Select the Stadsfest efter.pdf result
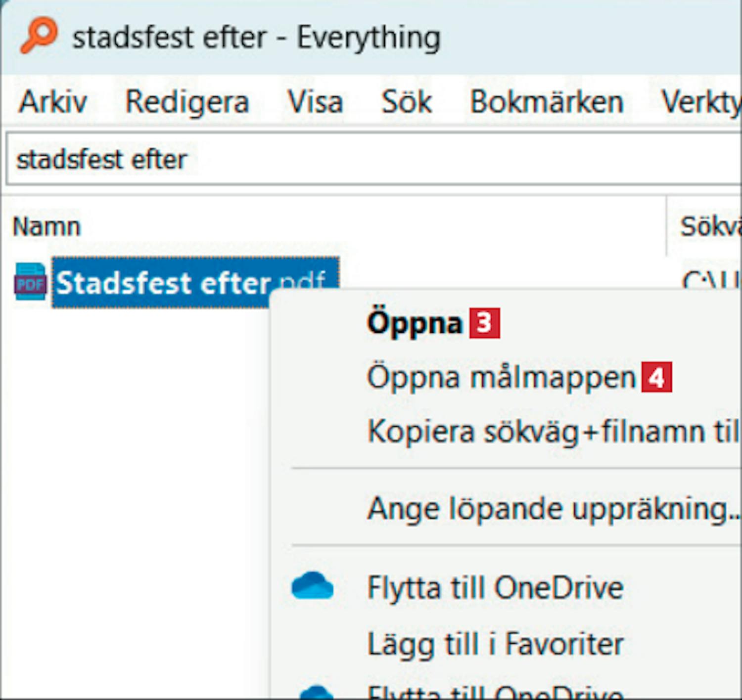The width and height of the screenshot is (742, 700). tap(163, 282)
